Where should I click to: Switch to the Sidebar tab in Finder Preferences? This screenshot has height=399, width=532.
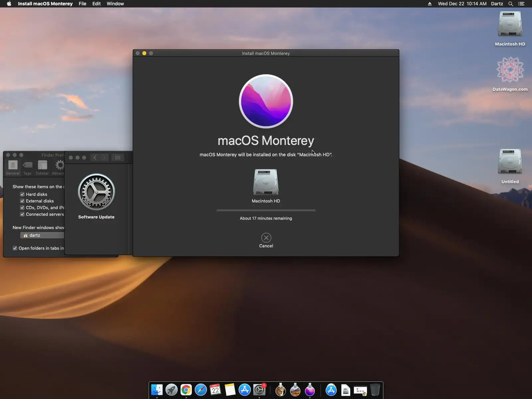[x=42, y=168]
